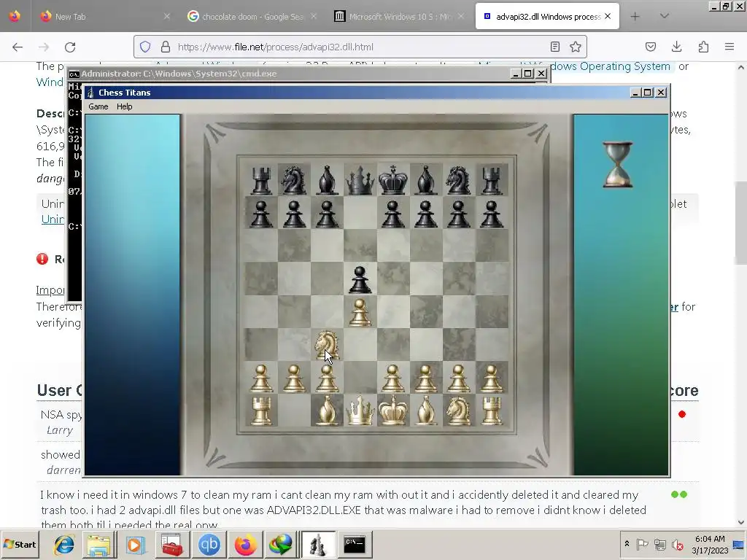Screen dimensions: 747x560
Task: Click the taskbar clock showing 6:04 AM
Action: (x=710, y=545)
